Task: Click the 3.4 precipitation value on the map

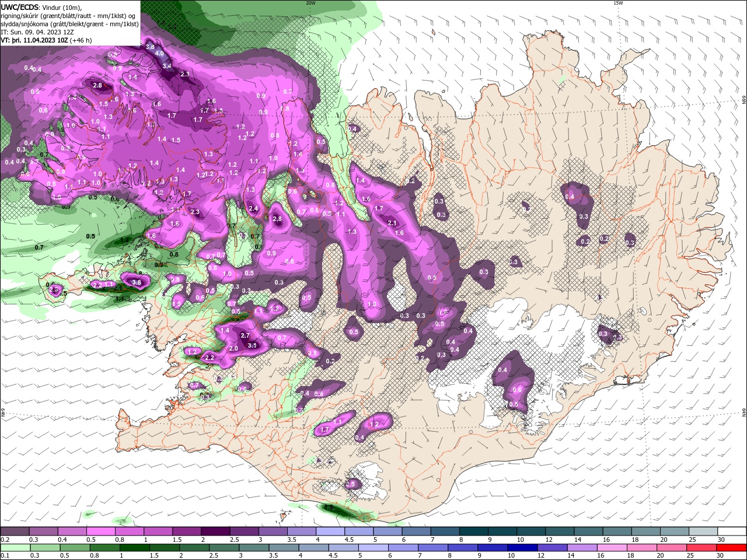Action: [167, 66]
